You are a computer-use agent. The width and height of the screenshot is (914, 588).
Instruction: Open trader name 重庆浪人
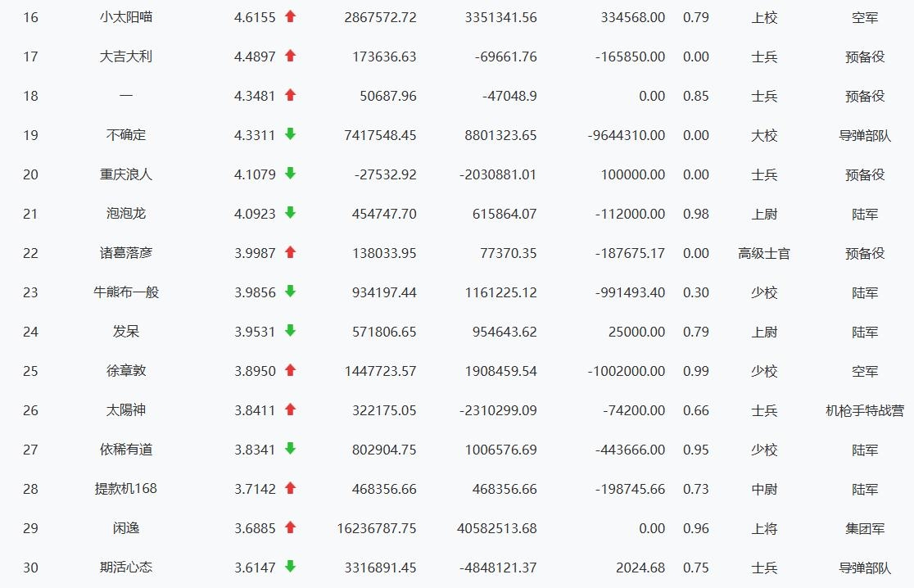[x=126, y=174]
